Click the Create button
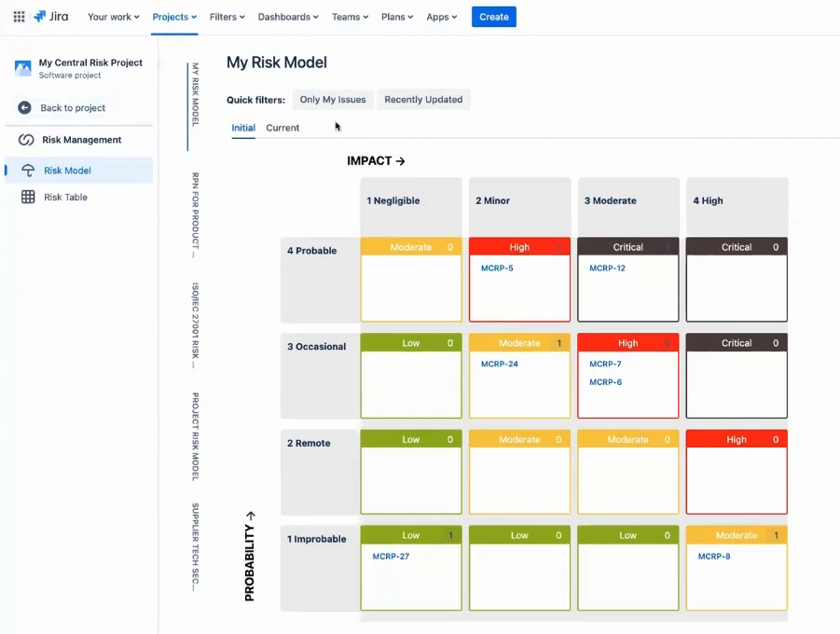Image resolution: width=840 pixels, height=634 pixels. [x=493, y=17]
